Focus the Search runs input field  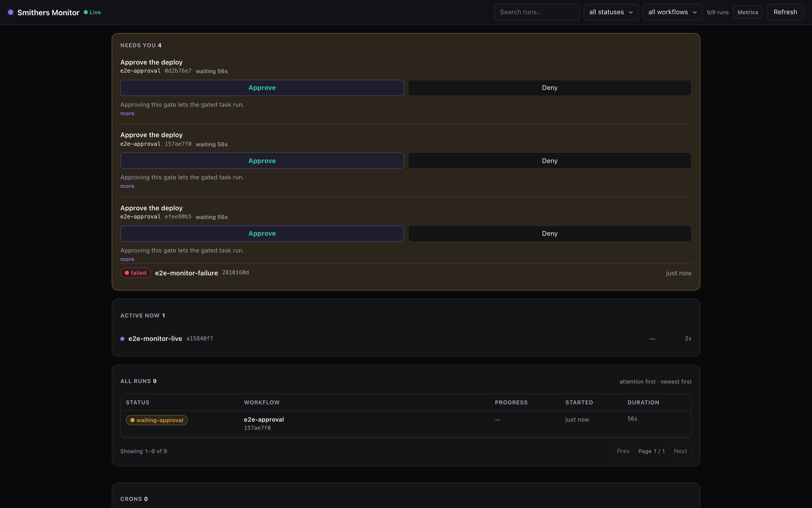(536, 12)
